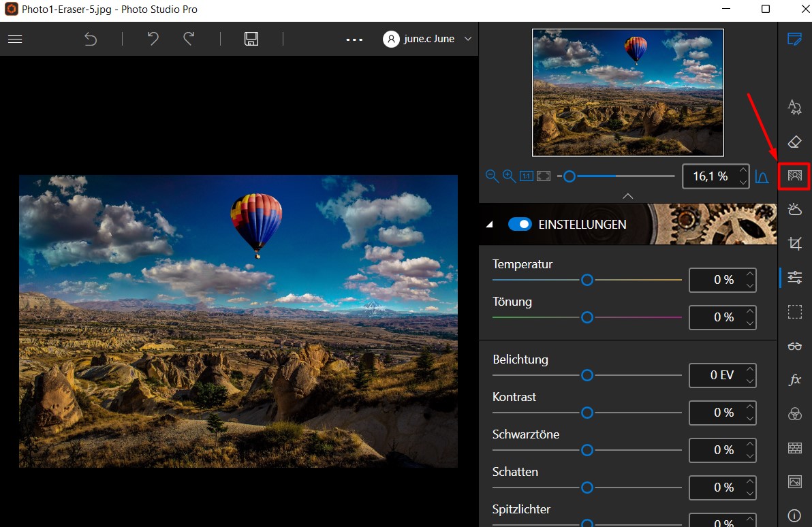This screenshot has height=527, width=812.
Task: Select the Eraser tool in sidebar
Action: click(794, 142)
